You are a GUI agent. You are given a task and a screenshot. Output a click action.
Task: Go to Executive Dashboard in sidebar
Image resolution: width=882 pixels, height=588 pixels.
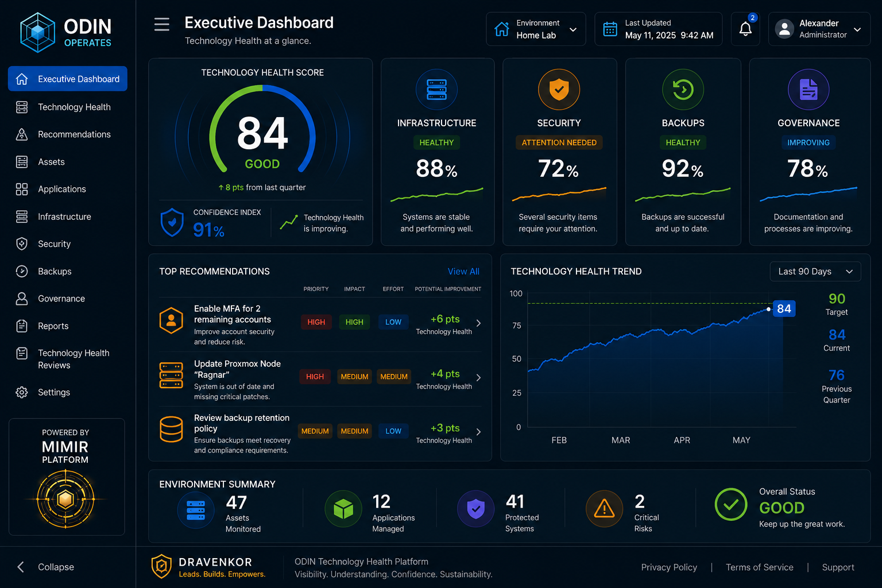(x=68, y=79)
